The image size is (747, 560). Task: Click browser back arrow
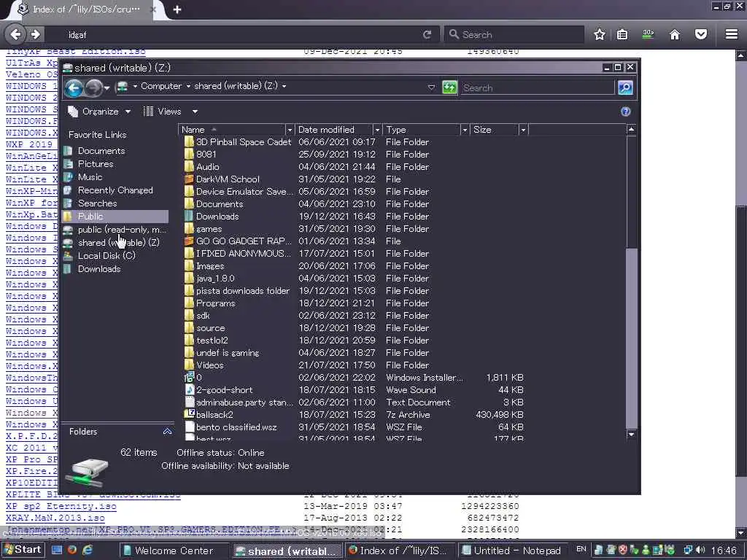pyautogui.click(x=16, y=34)
